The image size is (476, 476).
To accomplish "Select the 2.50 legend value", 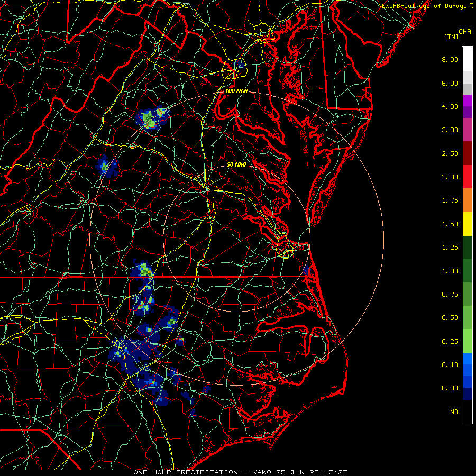I will pyautogui.click(x=450, y=153).
